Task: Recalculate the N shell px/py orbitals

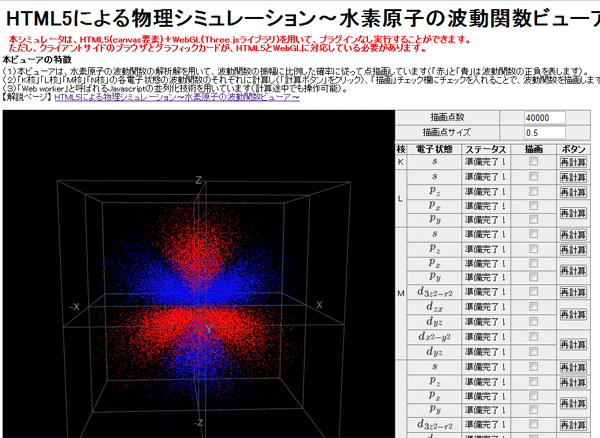Action: click(x=573, y=403)
